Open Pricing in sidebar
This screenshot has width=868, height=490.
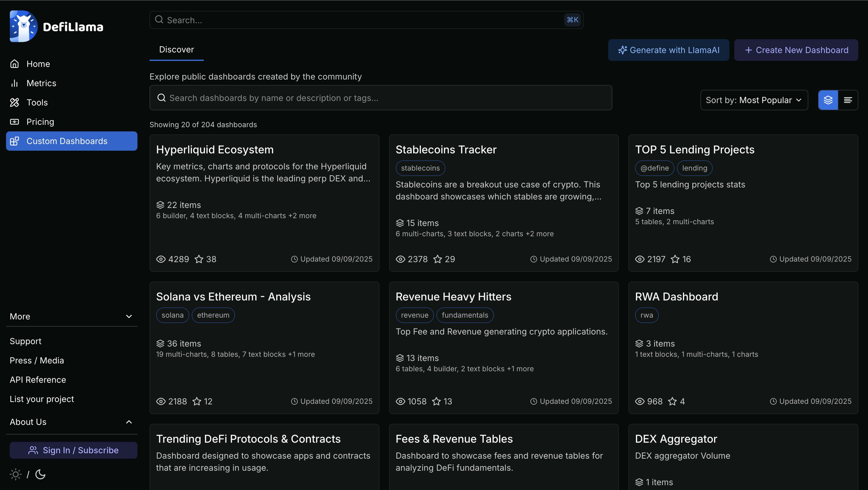click(71, 122)
